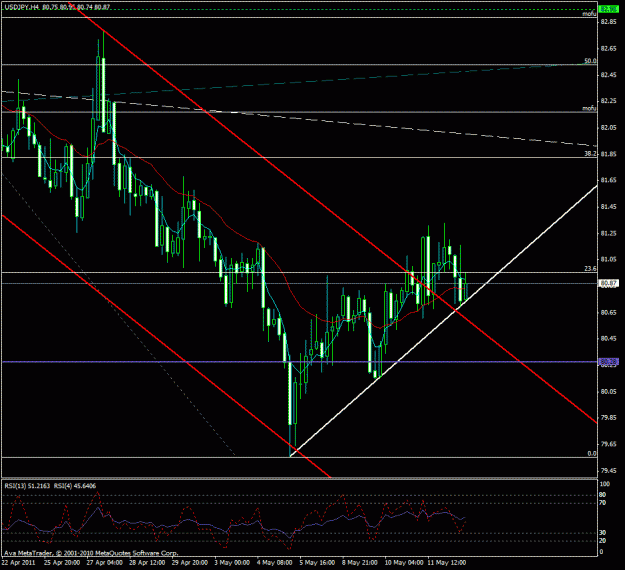Select the 38.2 Fibonacci level label

[x=590, y=153]
